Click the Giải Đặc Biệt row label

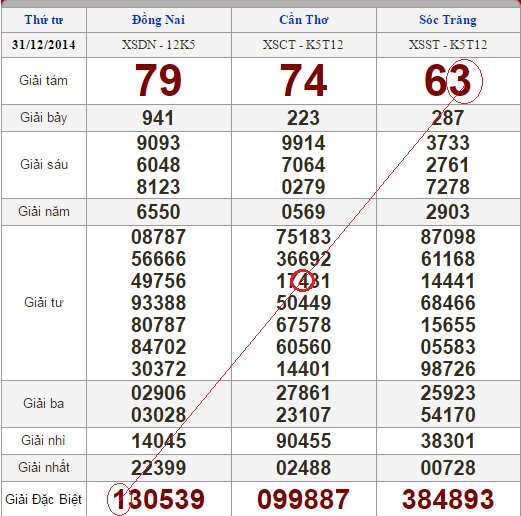(44, 499)
